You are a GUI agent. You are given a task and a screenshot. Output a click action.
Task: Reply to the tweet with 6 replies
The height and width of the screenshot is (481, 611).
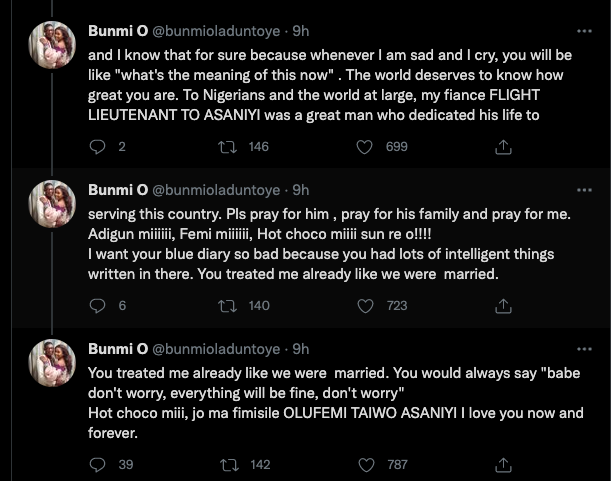coord(97,306)
